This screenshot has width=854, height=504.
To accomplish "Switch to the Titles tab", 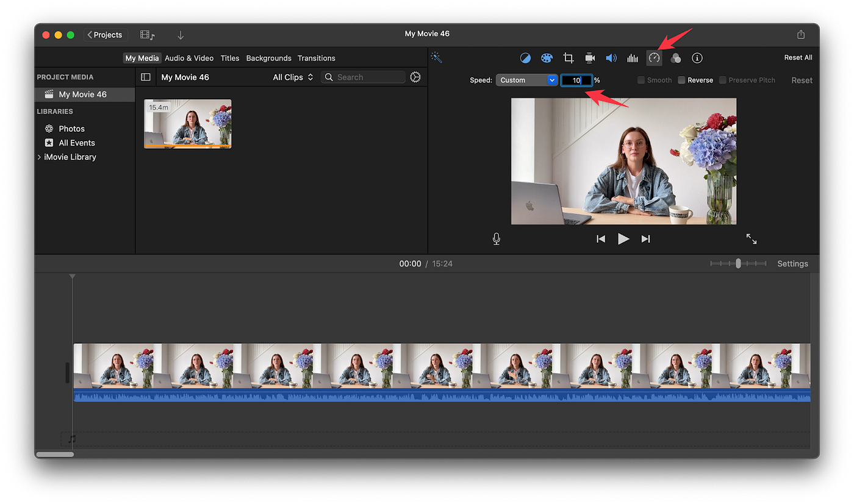I will (230, 58).
